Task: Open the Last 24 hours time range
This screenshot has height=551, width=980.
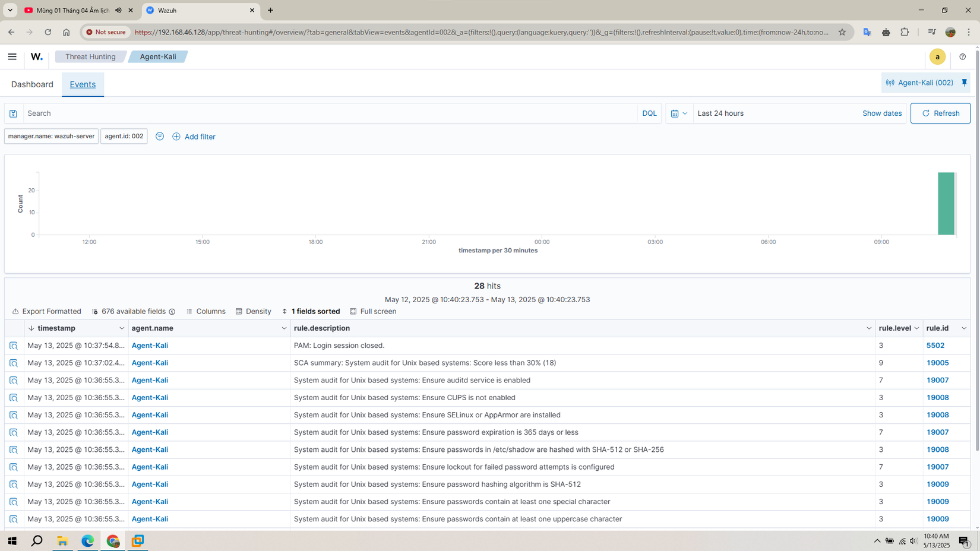Action: click(x=720, y=113)
